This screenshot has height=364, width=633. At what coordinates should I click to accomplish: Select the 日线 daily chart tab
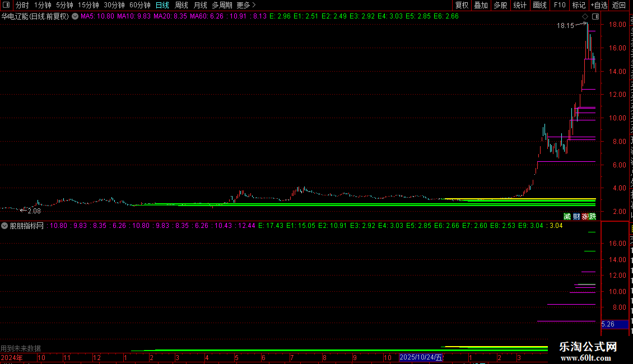point(162,5)
